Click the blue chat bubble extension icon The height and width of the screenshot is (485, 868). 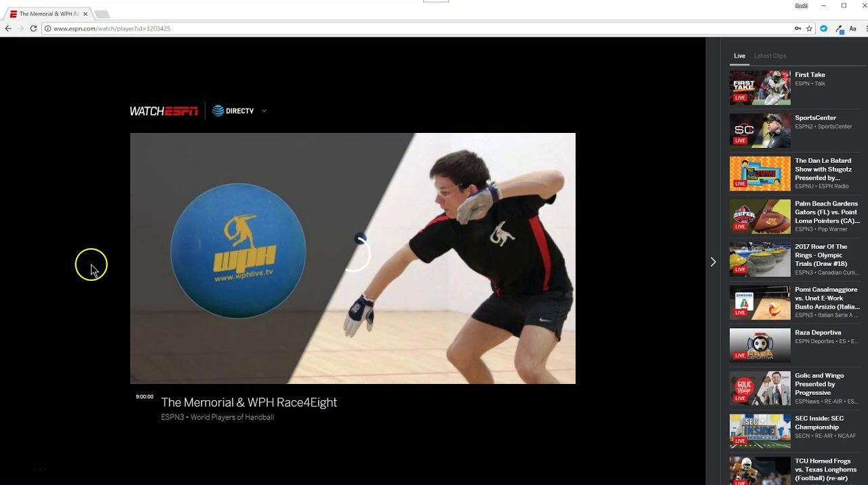tap(824, 28)
